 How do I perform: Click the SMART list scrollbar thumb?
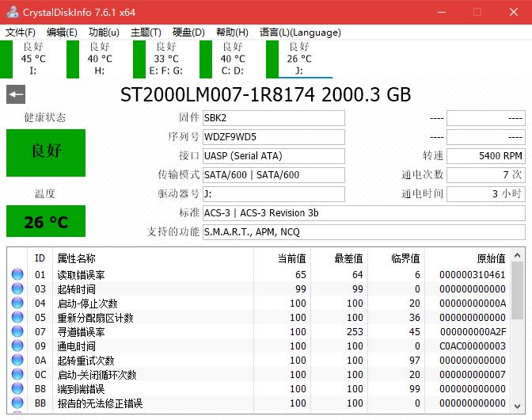[518, 291]
